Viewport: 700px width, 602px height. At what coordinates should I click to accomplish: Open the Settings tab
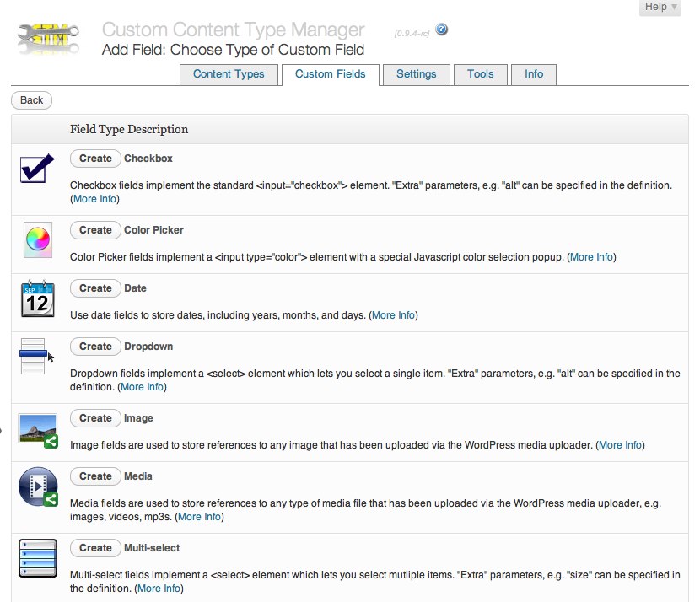click(416, 74)
